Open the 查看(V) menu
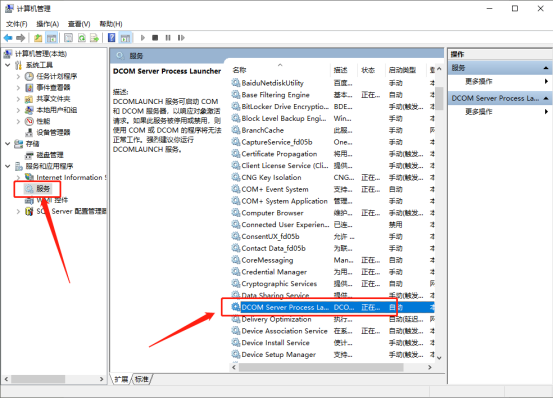 pos(79,24)
